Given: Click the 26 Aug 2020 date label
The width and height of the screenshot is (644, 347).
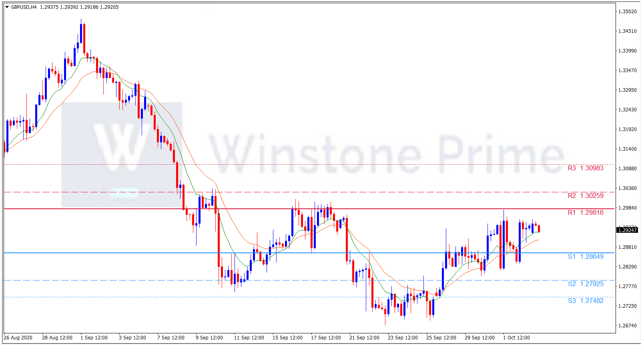Looking at the screenshot, I should [18, 338].
